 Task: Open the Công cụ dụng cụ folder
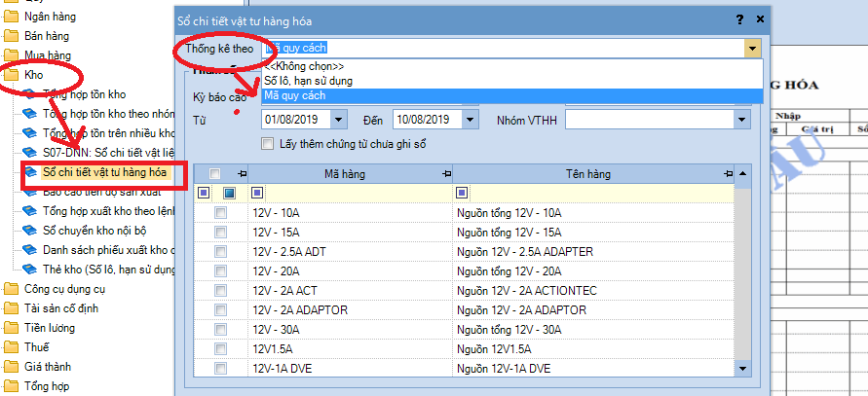pos(64,289)
